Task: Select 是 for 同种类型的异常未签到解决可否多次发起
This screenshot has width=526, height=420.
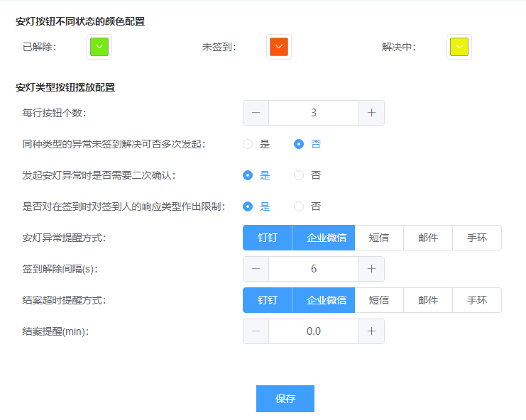Action: click(x=248, y=144)
